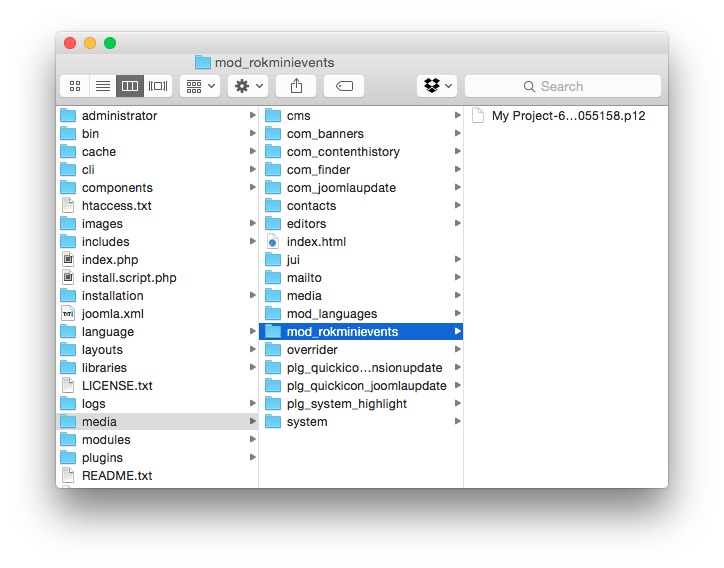Switch to icon view in toolbar
Image resolution: width=724 pixels, height=568 pixels.
(x=75, y=86)
